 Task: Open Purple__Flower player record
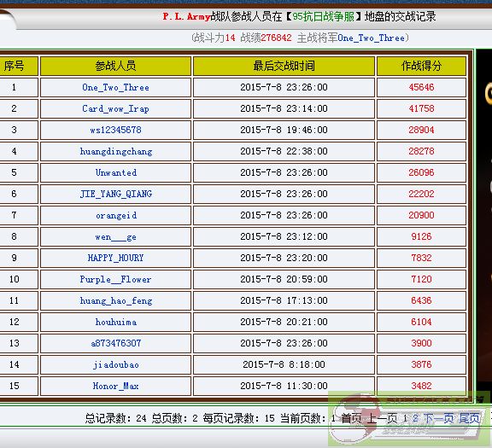115,279
